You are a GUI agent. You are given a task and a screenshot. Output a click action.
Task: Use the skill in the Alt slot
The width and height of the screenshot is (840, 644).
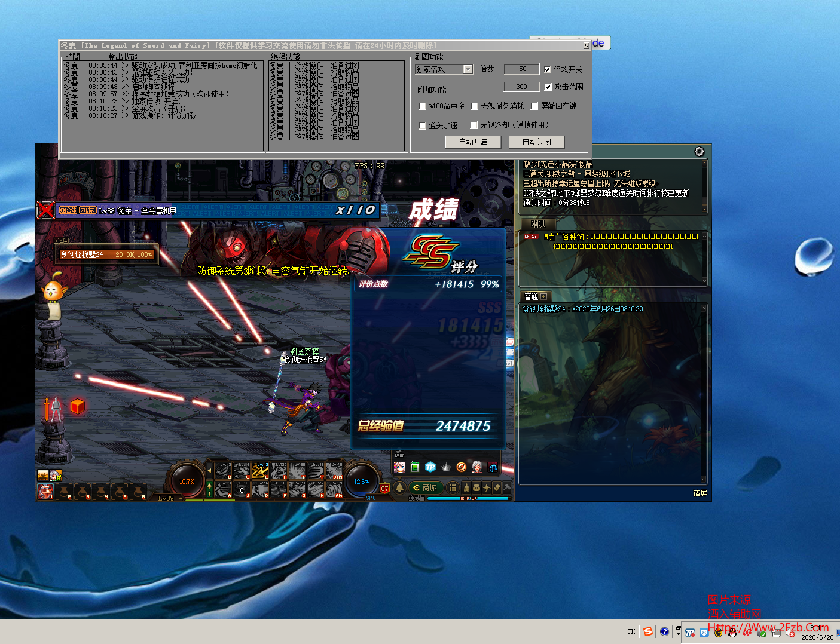(x=334, y=489)
